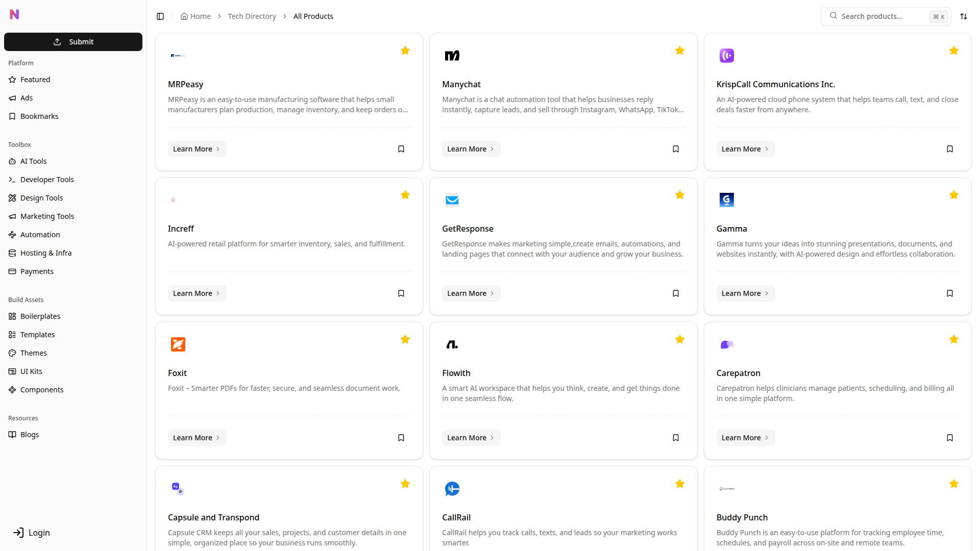Star the KrispCall Communications card
Image resolution: width=980 pixels, height=551 pixels.
coord(954,51)
